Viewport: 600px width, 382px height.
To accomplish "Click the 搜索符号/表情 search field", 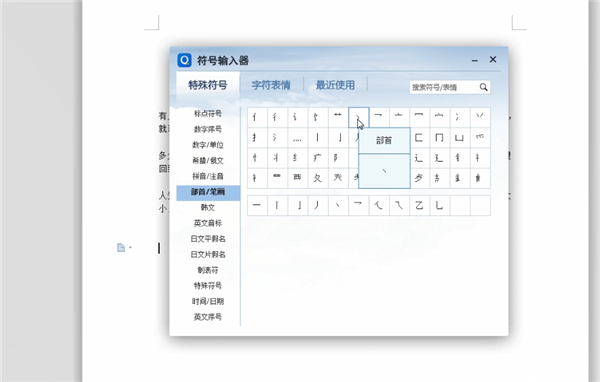I will tap(445, 87).
